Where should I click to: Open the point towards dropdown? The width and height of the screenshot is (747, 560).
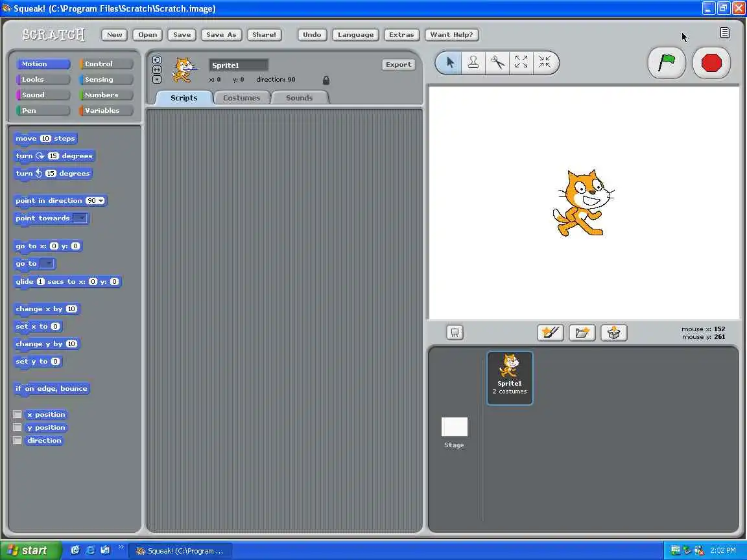coord(80,218)
